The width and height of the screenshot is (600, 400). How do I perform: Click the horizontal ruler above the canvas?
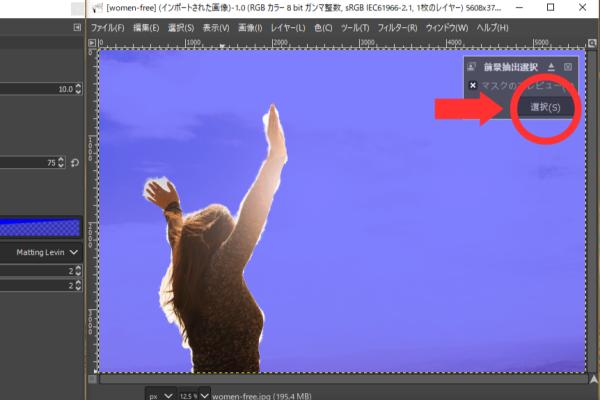(x=342, y=43)
